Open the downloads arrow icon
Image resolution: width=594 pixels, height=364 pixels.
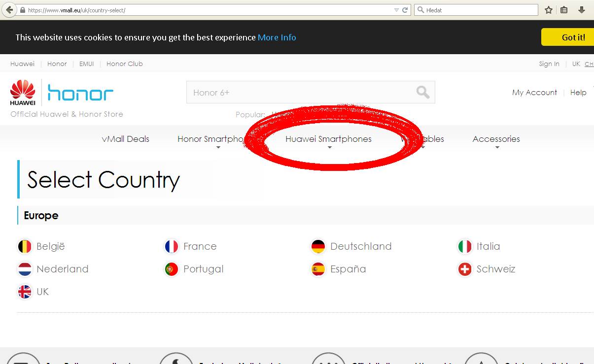click(x=582, y=10)
